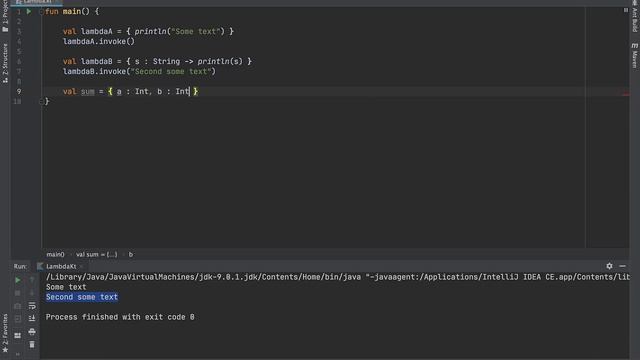The width and height of the screenshot is (640, 360).
Task: Clear console with trash icon
Action: pyautogui.click(x=32, y=345)
